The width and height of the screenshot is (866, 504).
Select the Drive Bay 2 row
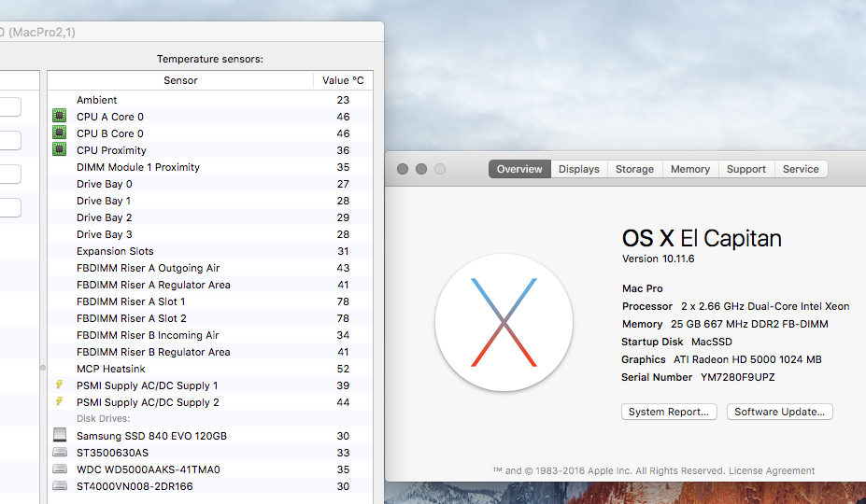(x=210, y=217)
